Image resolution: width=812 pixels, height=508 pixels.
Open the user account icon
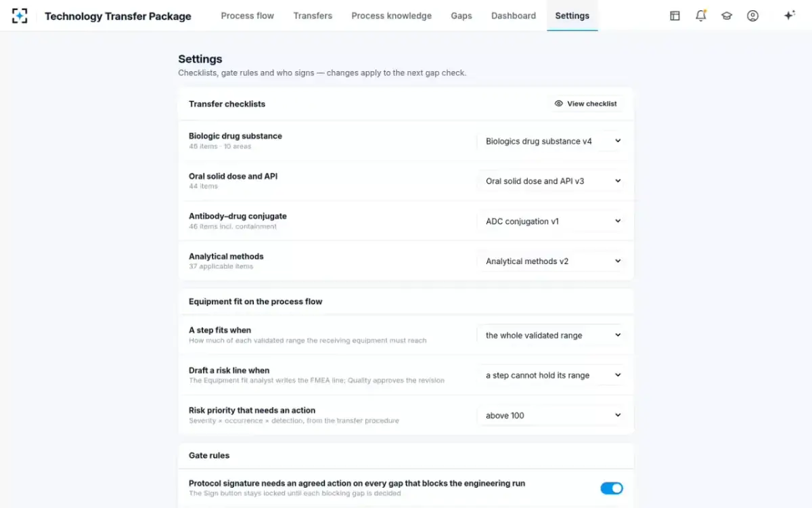[752, 16]
